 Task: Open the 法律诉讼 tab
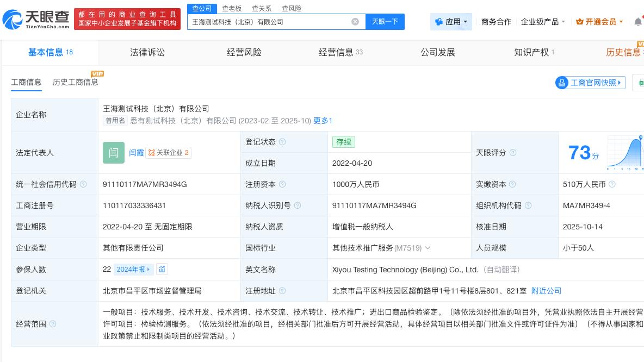coord(147,52)
